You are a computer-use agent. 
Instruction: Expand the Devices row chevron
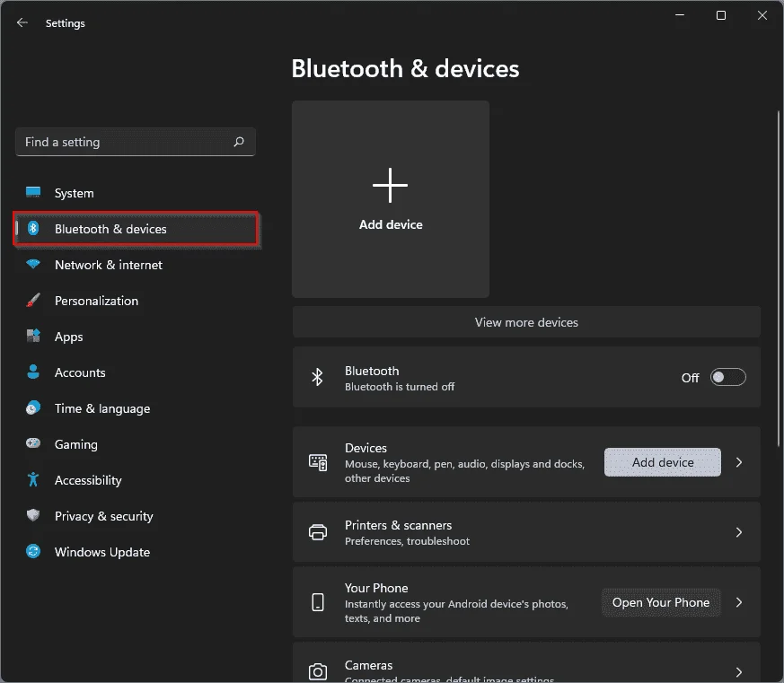(739, 462)
